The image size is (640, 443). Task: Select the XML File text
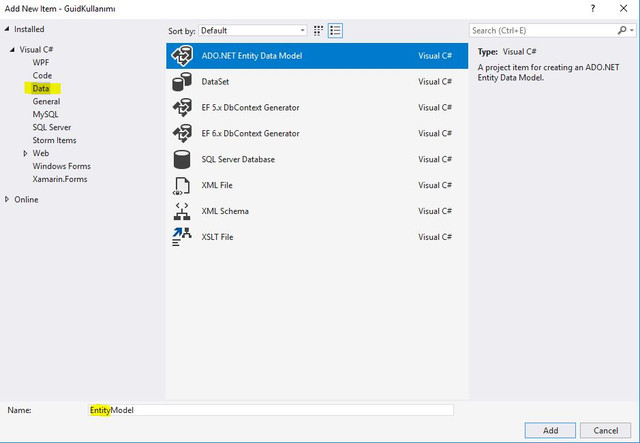click(x=217, y=185)
